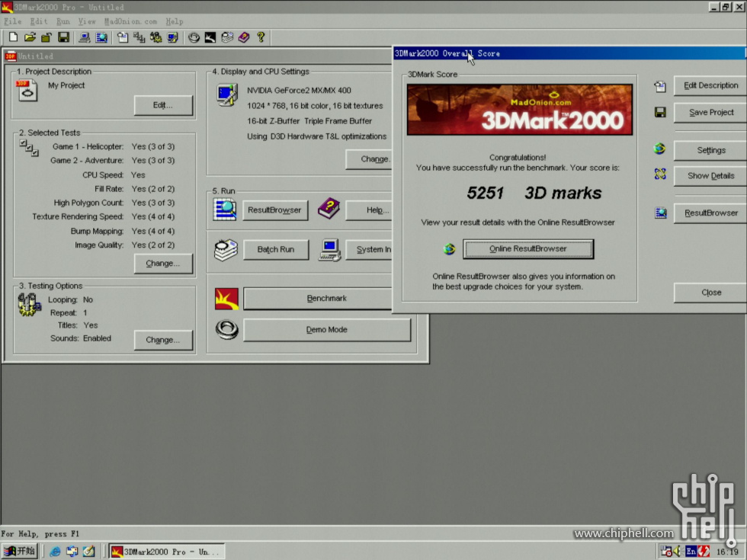
Task: Click the Save Project button
Action: tap(710, 113)
